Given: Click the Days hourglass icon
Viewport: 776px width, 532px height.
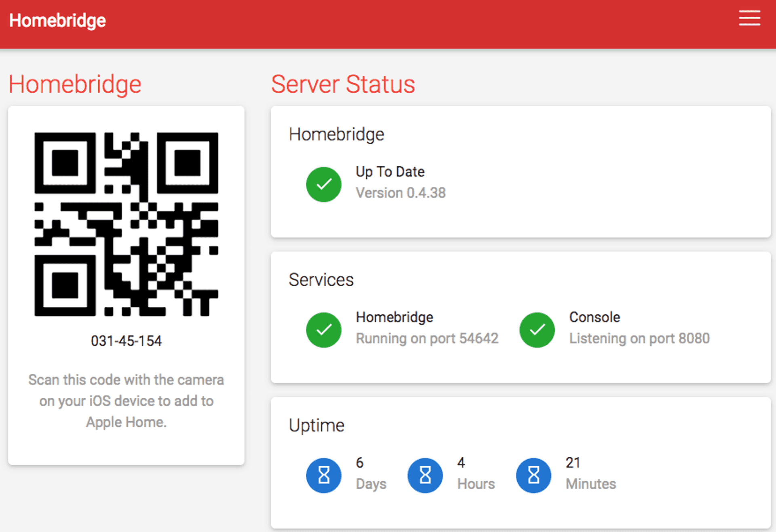Looking at the screenshot, I should point(323,475).
